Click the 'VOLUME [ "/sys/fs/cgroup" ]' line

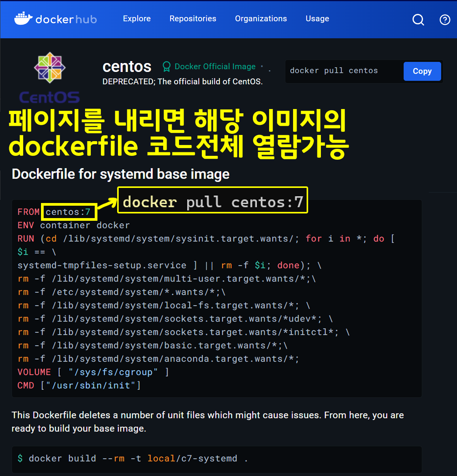[x=93, y=372]
